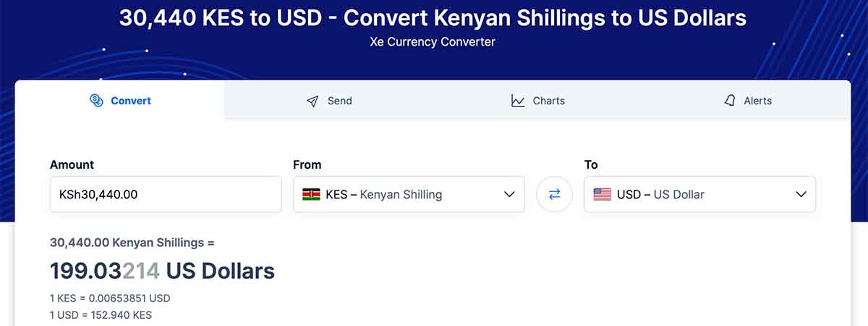This screenshot has width=868, height=326.
Task: Click the Alerts bell icon
Action: (730, 101)
